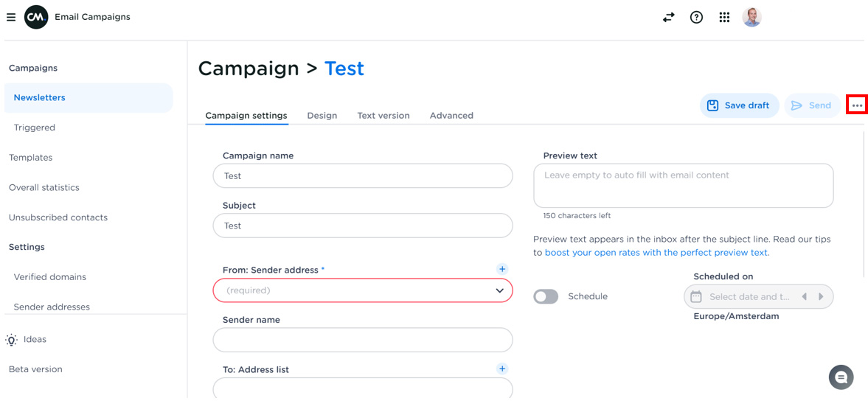Screen dimensions: 868x412
Task: Open the help question mark icon
Action: [x=696, y=17]
